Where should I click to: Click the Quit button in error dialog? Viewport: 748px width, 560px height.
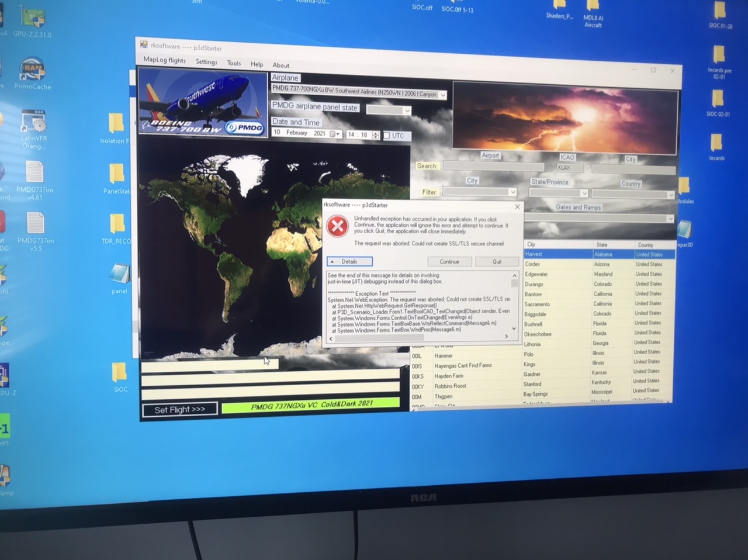[497, 262]
